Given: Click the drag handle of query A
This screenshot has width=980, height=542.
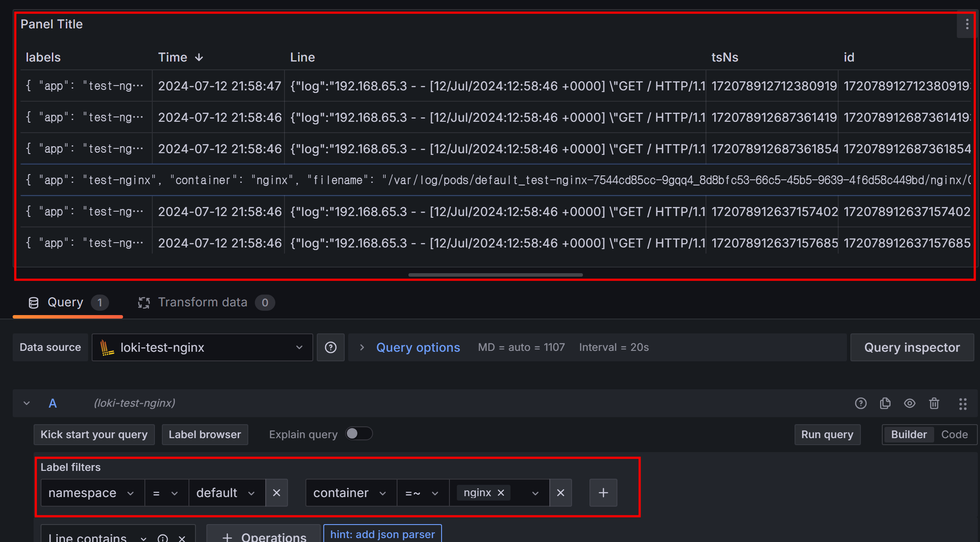Looking at the screenshot, I should [963, 404].
